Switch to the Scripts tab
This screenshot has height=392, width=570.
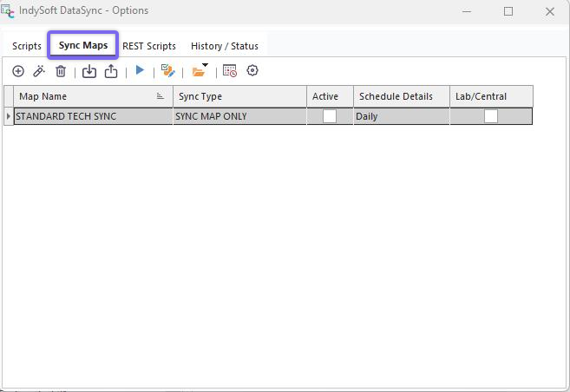pyautogui.click(x=27, y=46)
